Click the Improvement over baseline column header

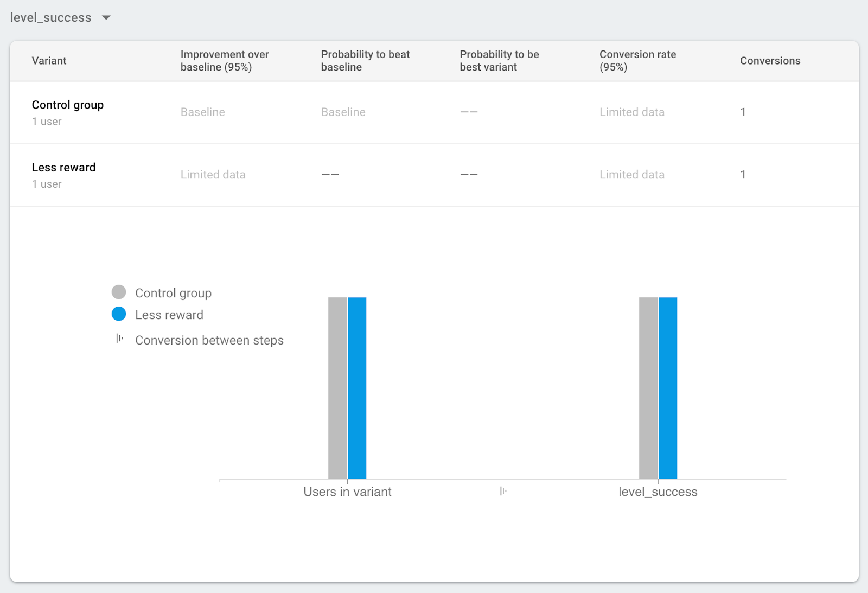point(225,61)
